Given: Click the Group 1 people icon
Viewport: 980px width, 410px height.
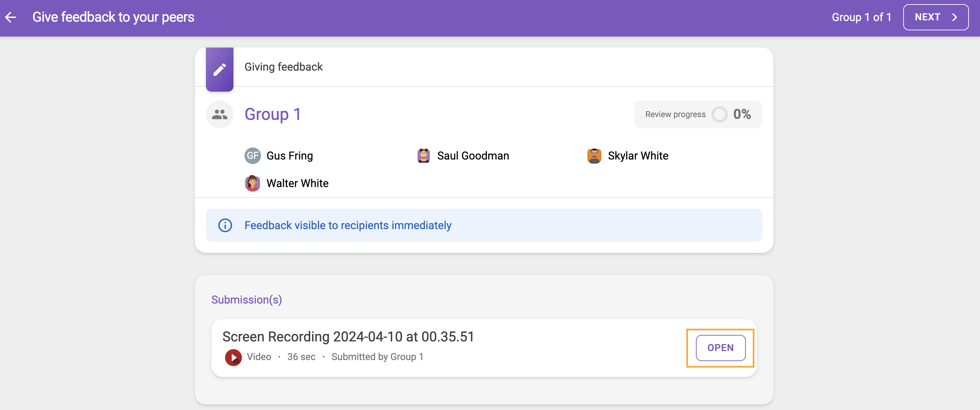Looking at the screenshot, I should coord(219,114).
